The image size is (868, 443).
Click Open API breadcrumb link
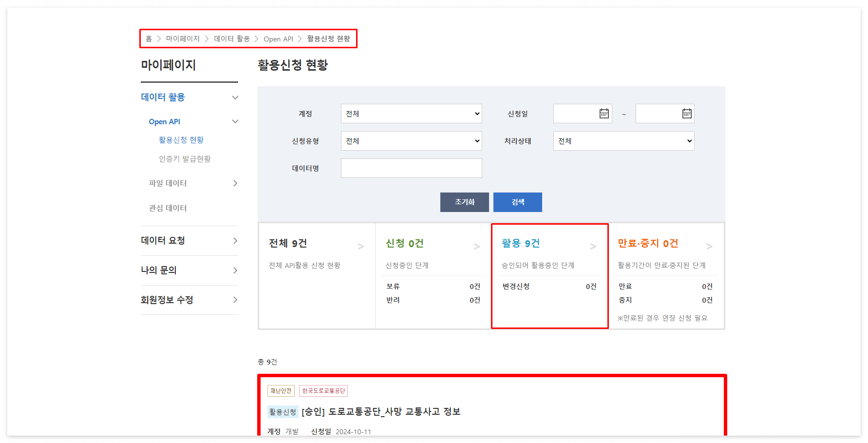278,39
